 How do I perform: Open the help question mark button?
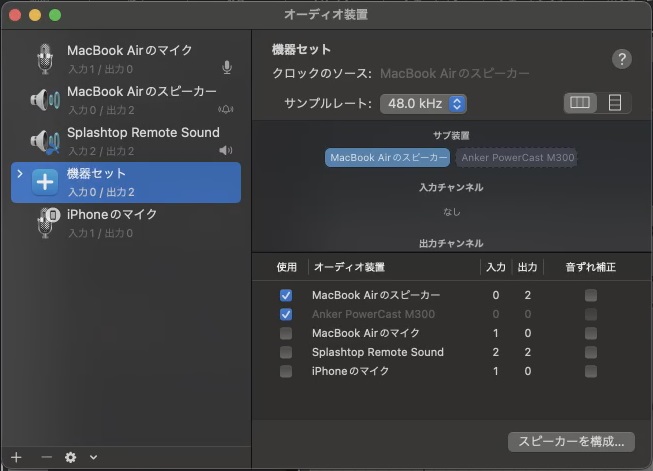pyautogui.click(x=621, y=59)
